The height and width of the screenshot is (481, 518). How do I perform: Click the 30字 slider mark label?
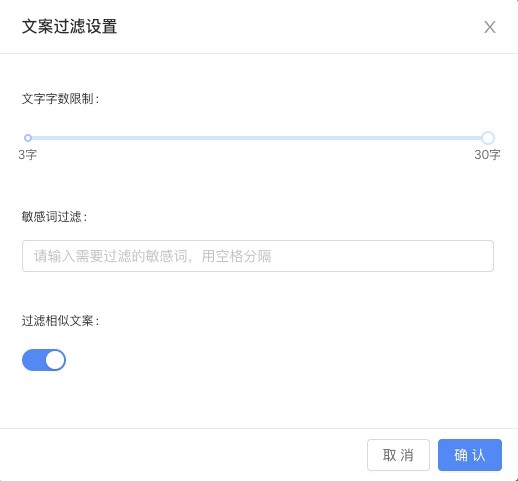pyautogui.click(x=487, y=155)
